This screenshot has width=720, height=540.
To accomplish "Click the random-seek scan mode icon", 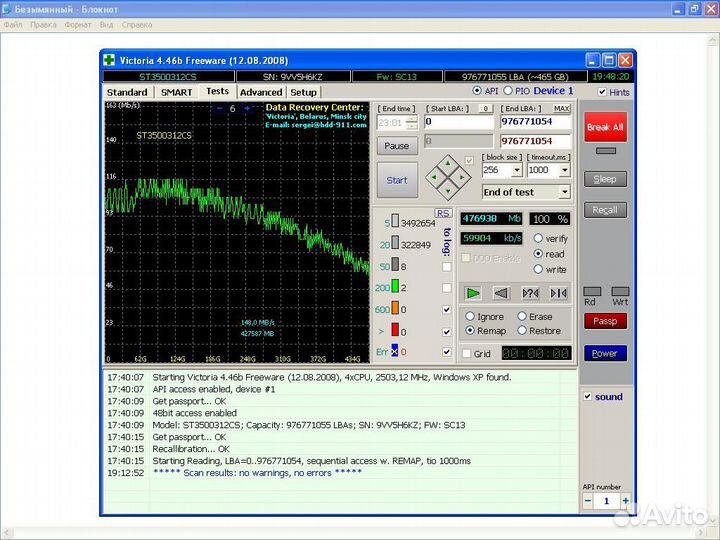I will click(530, 293).
